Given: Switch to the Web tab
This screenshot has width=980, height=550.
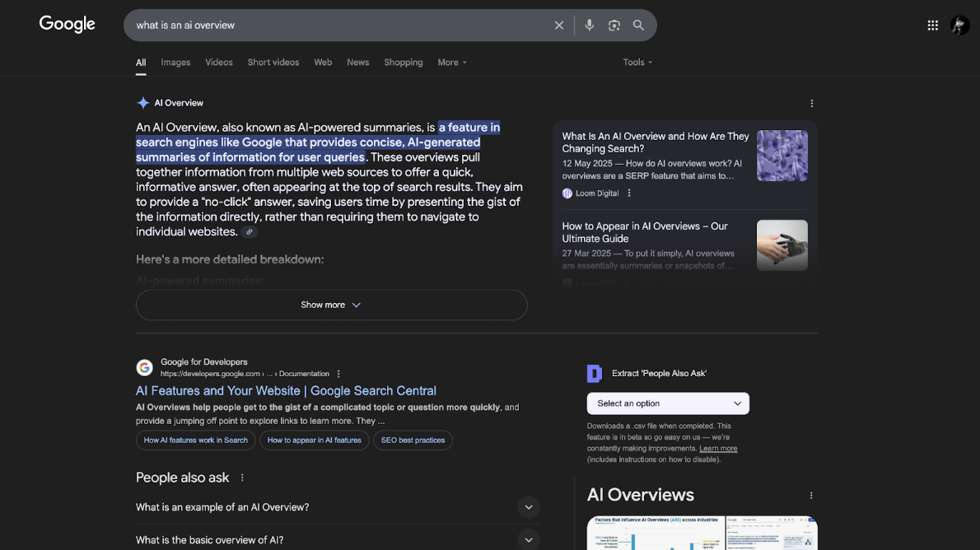Looking at the screenshot, I should [x=323, y=63].
